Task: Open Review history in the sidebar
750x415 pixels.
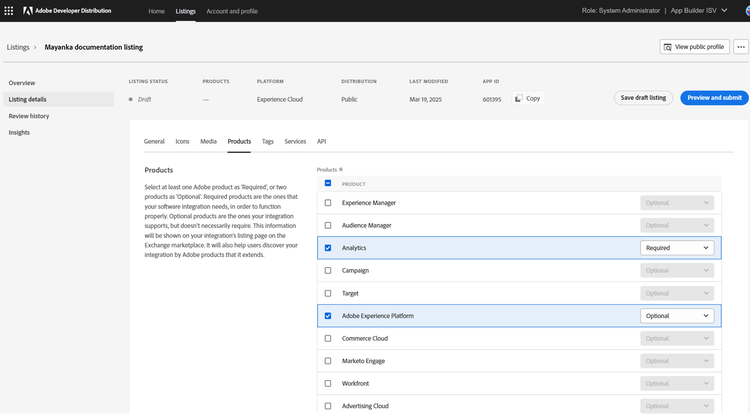Action: click(29, 116)
